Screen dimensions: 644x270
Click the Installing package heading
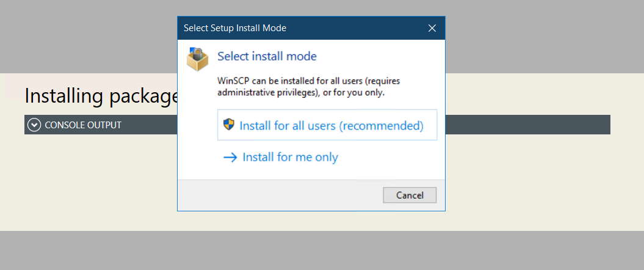[101, 96]
